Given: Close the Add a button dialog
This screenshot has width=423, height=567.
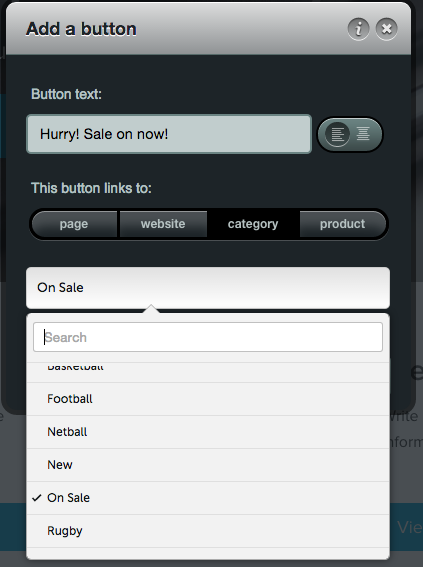Looking at the screenshot, I should tap(386, 29).
